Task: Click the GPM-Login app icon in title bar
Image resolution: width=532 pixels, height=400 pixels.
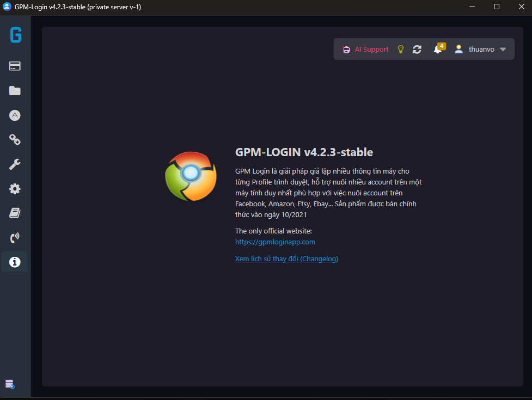Action: 7,7
